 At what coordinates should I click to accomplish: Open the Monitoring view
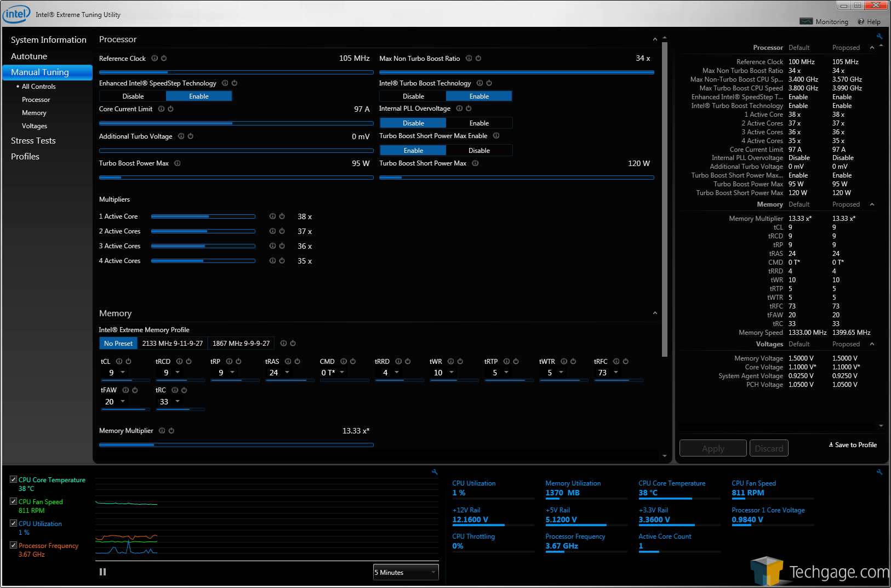tap(824, 22)
